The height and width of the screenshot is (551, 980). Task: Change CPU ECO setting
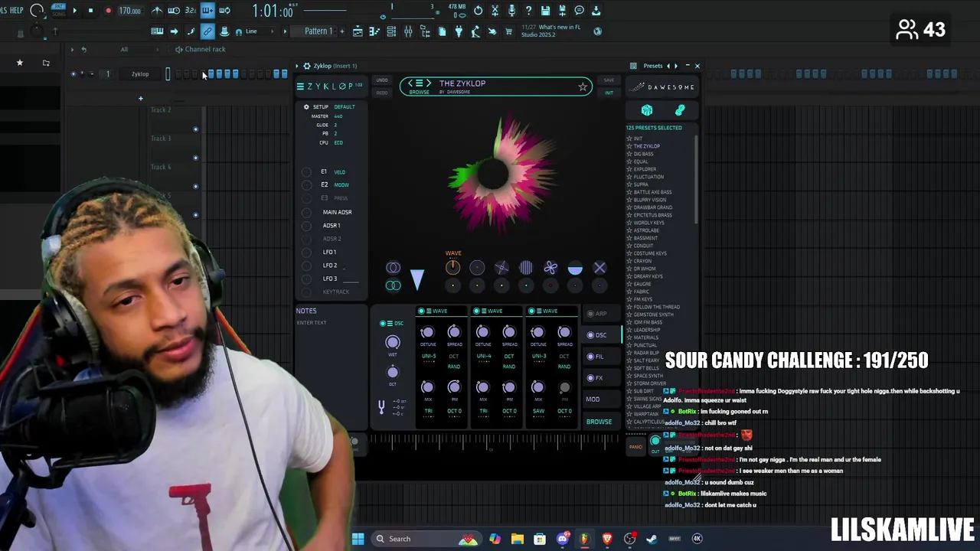pyautogui.click(x=338, y=142)
